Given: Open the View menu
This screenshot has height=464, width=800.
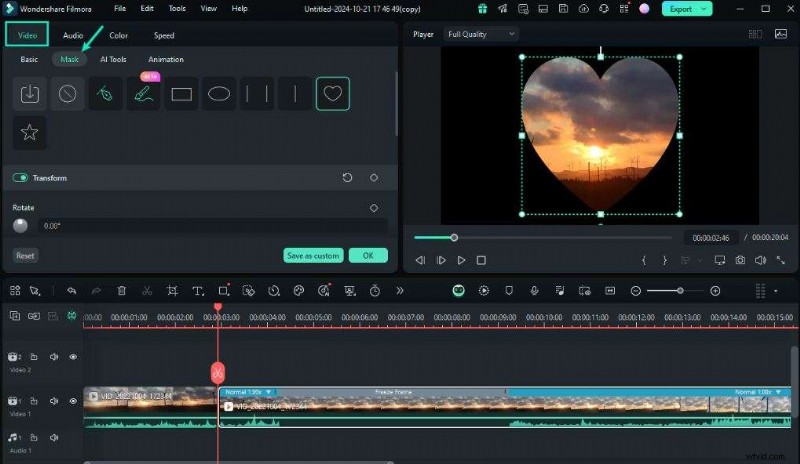Looking at the screenshot, I should tap(209, 9).
